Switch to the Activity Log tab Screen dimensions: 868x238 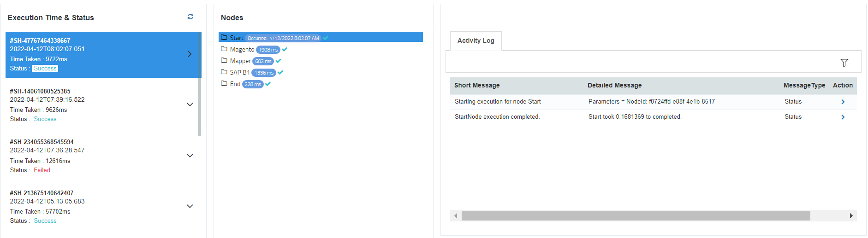(x=476, y=41)
